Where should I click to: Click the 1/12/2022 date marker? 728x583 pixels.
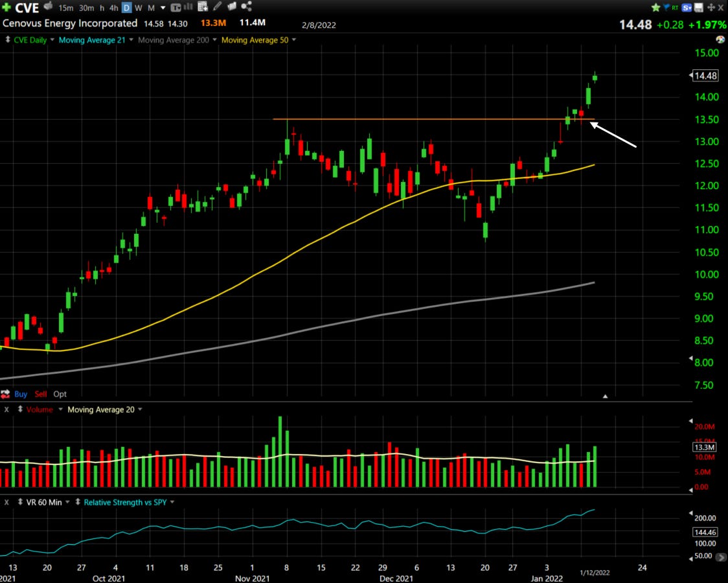pyautogui.click(x=595, y=573)
